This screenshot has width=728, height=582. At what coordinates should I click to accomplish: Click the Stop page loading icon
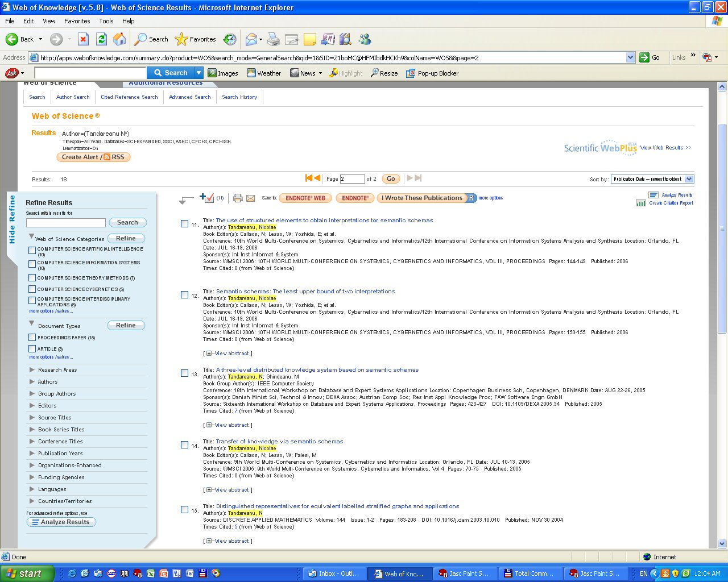coord(83,39)
